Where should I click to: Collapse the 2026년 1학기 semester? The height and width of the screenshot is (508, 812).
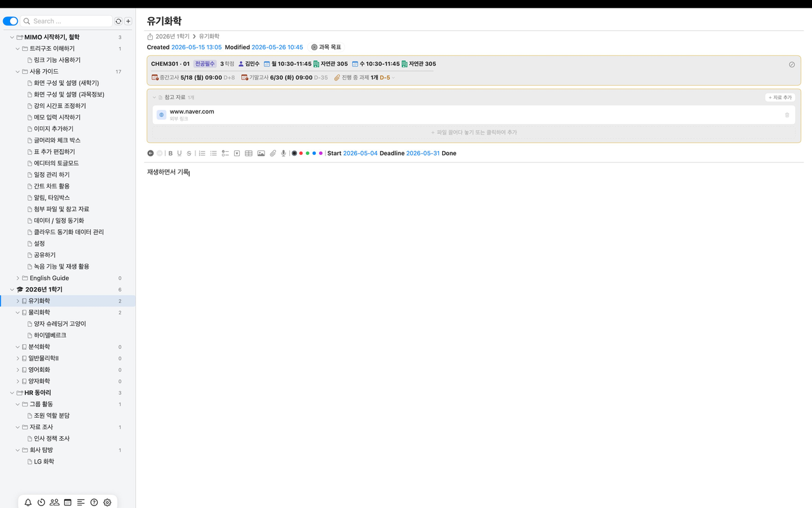click(x=12, y=290)
